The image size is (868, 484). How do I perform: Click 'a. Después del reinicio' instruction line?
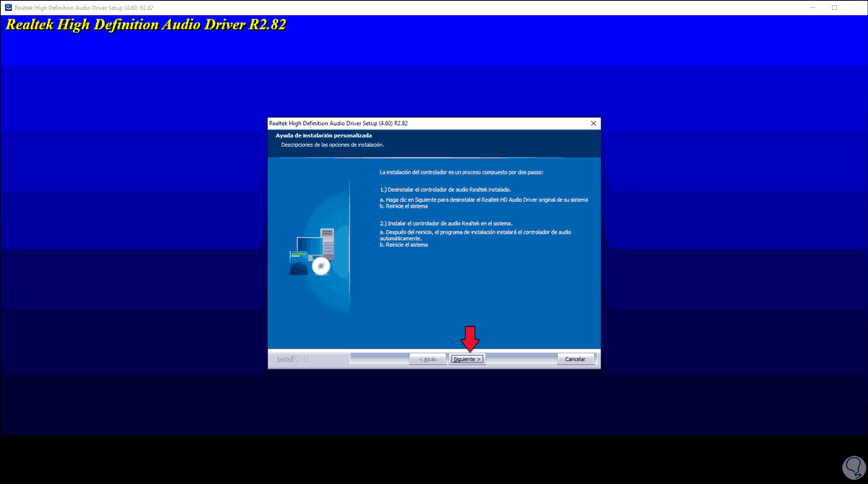(475, 234)
